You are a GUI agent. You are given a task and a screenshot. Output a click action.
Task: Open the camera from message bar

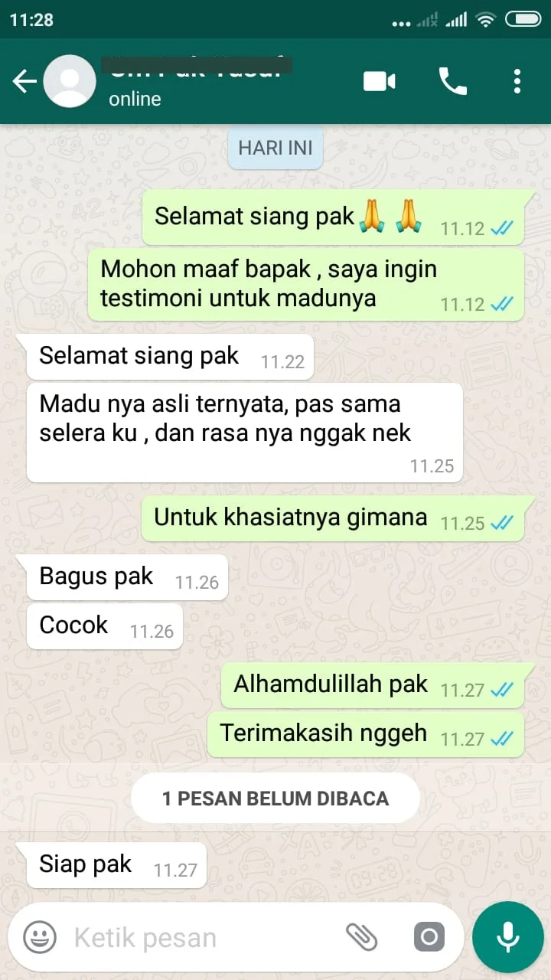tap(429, 936)
